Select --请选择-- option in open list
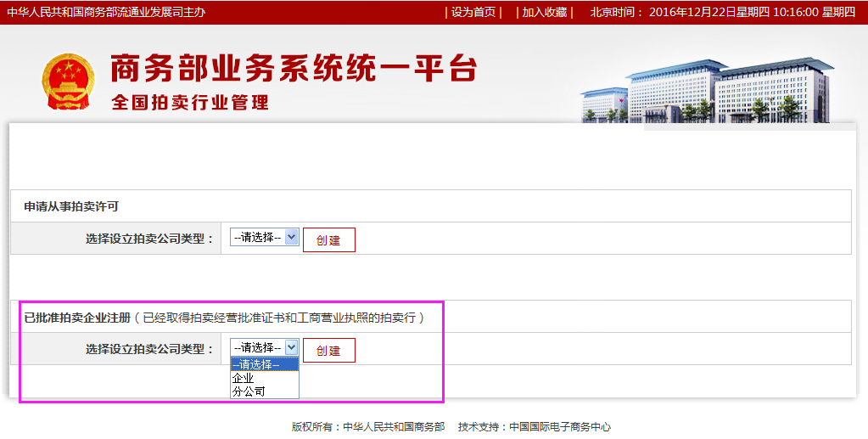 click(x=265, y=365)
